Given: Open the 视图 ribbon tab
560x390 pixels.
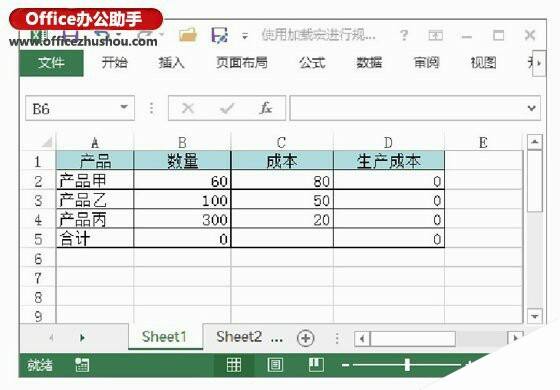Looking at the screenshot, I should (x=483, y=63).
